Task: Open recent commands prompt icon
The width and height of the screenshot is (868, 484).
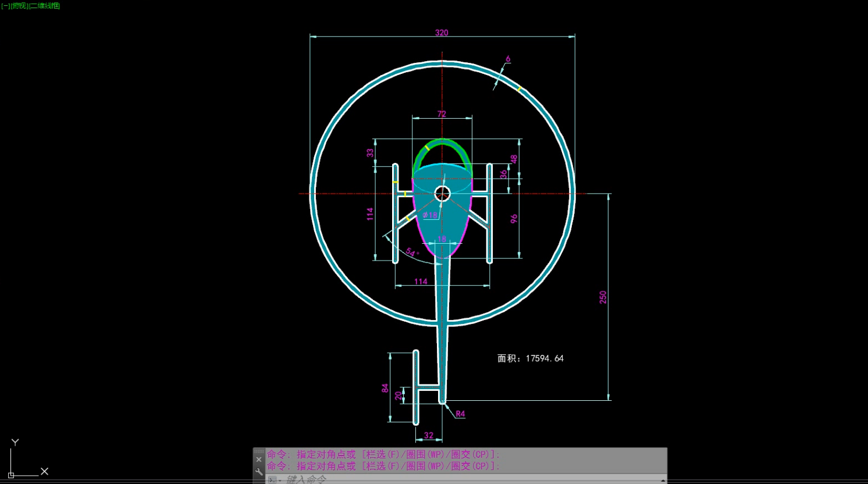Action: (273, 480)
